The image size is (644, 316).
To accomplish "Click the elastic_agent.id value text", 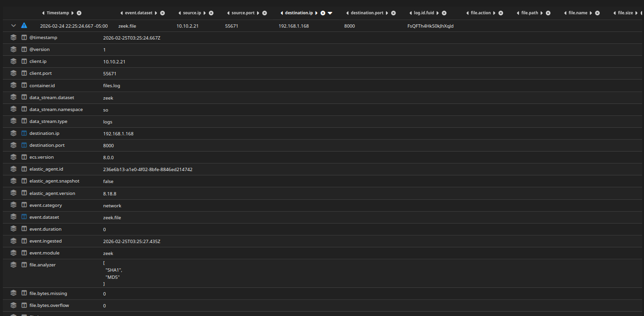I will [x=148, y=169].
